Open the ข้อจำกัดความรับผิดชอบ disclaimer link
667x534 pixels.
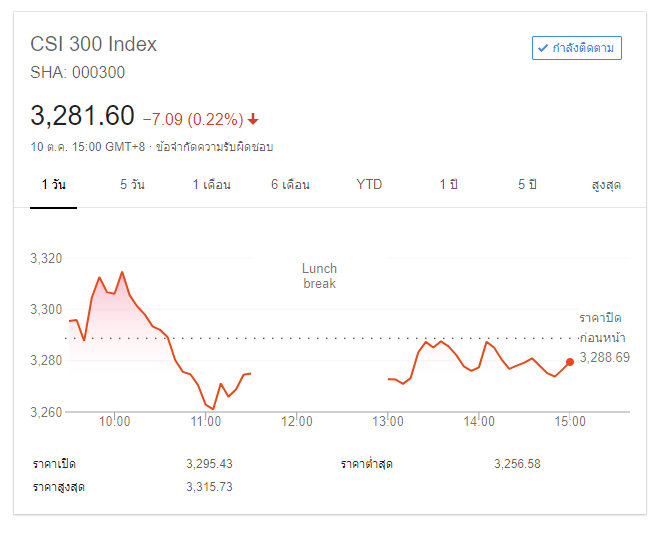click(x=215, y=147)
